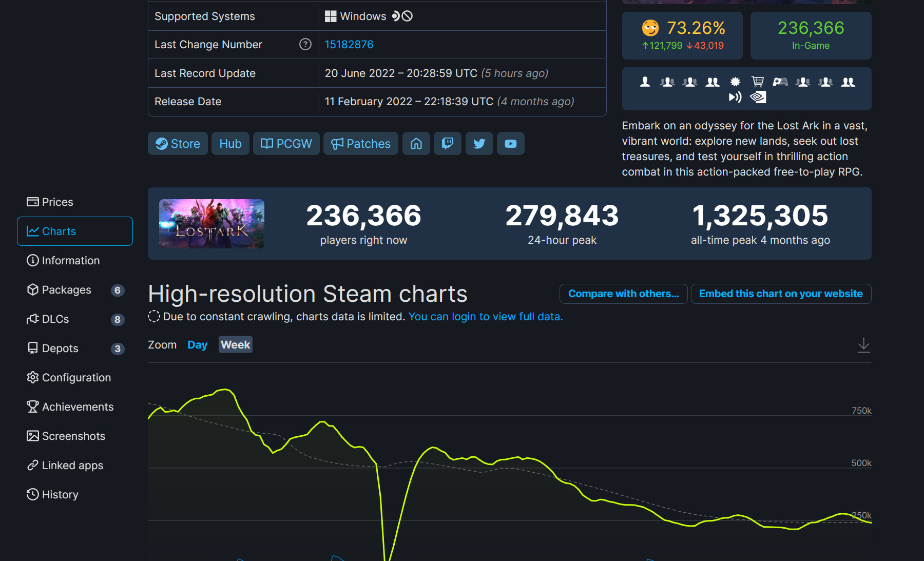Open the YouTube icon button
The height and width of the screenshot is (561, 924).
click(x=510, y=144)
